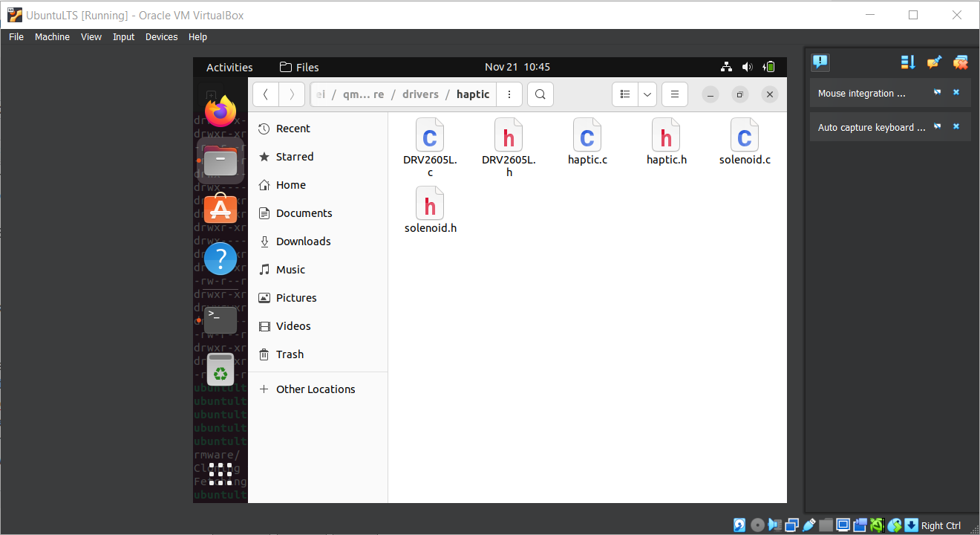Open the system status menu with volume icon
The width and height of the screenshot is (980, 535).
coord(747,67)
